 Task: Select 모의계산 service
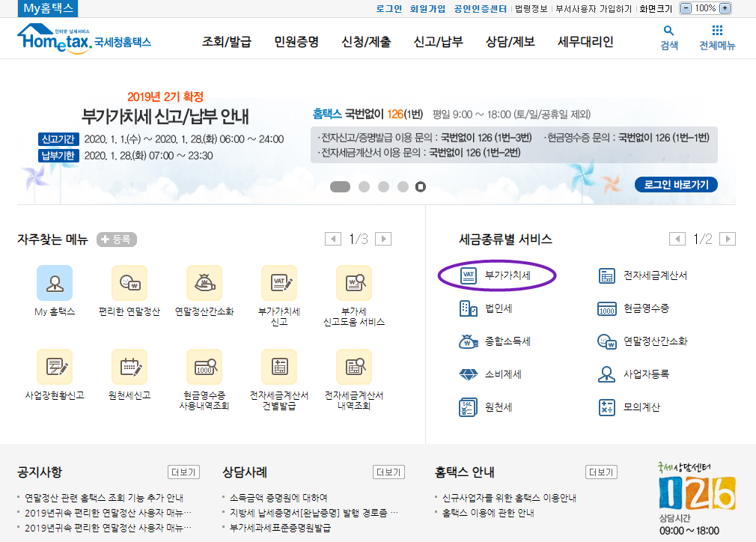click(630, 407)
